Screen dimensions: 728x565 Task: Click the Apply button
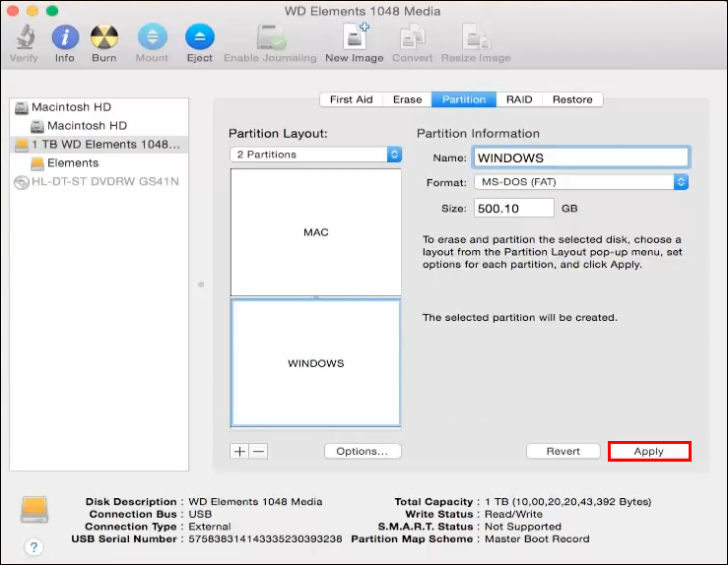point(648,451)
